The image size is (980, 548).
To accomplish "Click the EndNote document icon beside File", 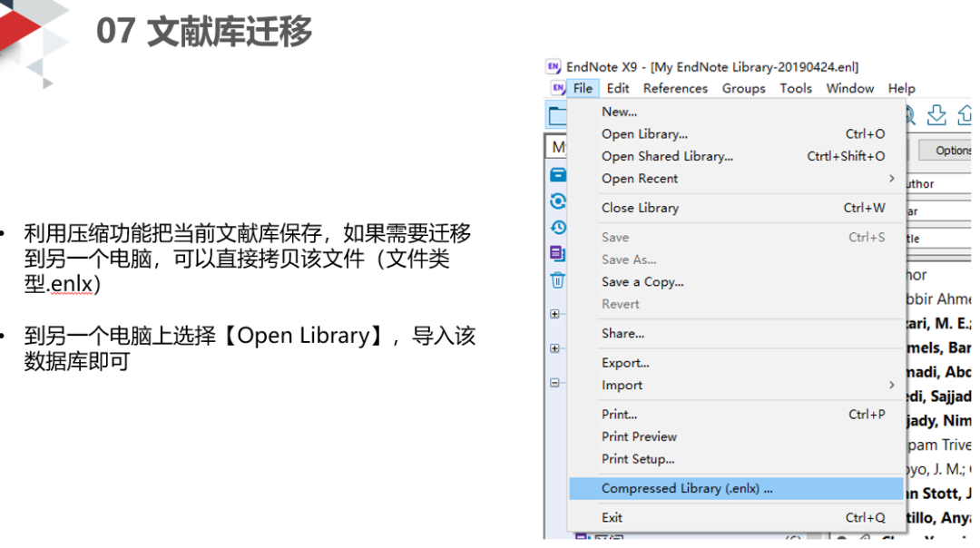I will click(558, 88).
